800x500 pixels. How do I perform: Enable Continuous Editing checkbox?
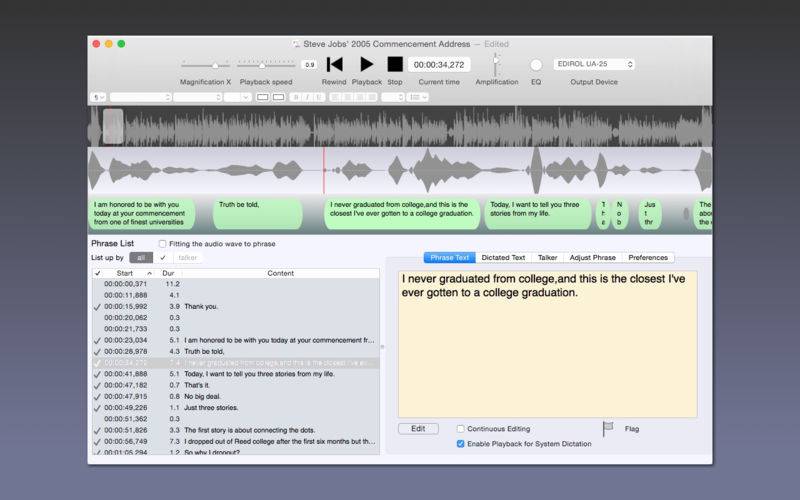460,429
